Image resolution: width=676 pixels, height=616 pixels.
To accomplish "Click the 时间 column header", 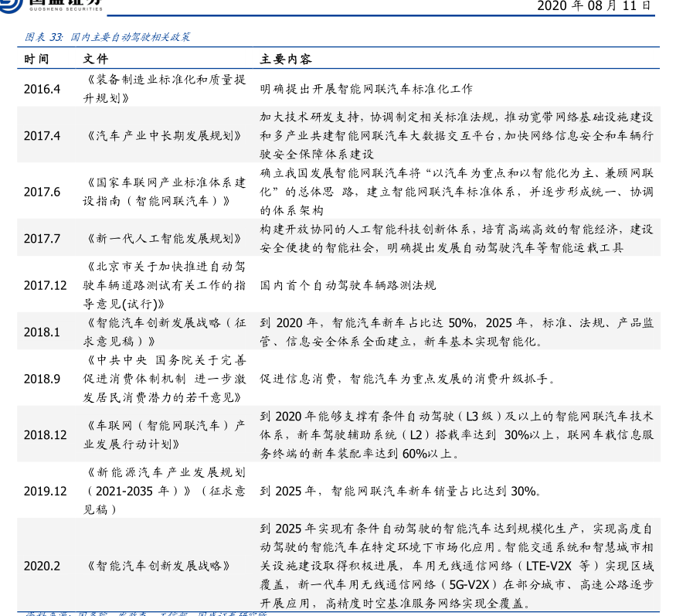I will (x=36, y=59).
